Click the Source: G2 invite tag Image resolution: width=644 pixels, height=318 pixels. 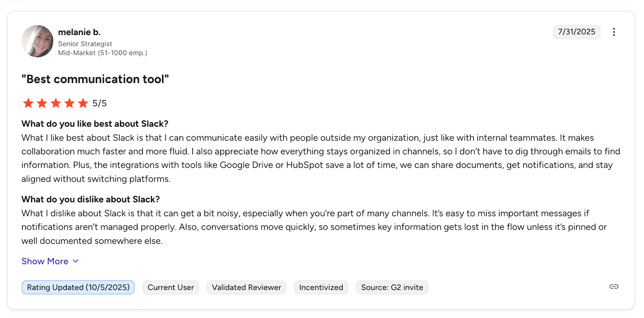tap(392, 287)
